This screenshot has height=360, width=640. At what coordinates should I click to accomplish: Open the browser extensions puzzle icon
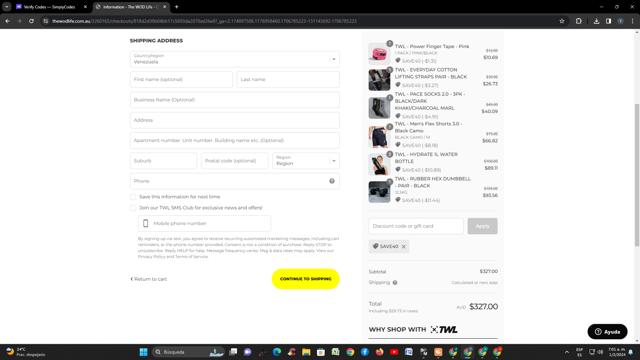click(x=579, y=21)
